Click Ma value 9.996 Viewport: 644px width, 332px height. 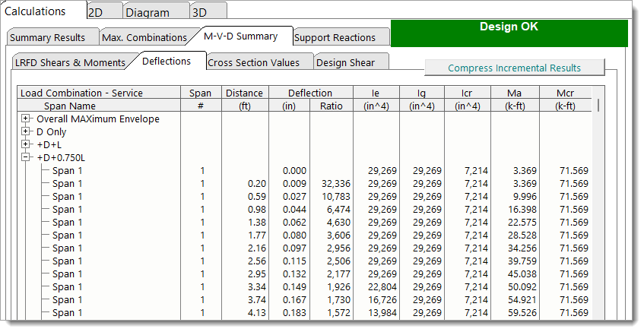pos(525,197)
